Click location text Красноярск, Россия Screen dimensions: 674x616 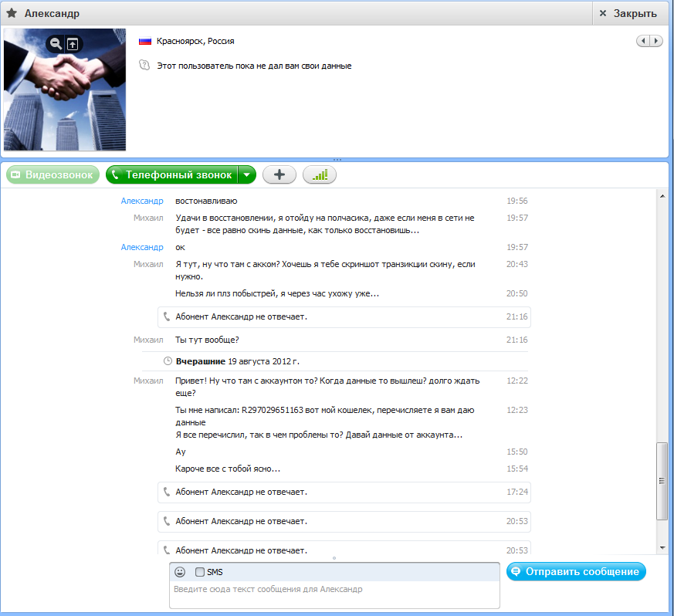[195, 41]
